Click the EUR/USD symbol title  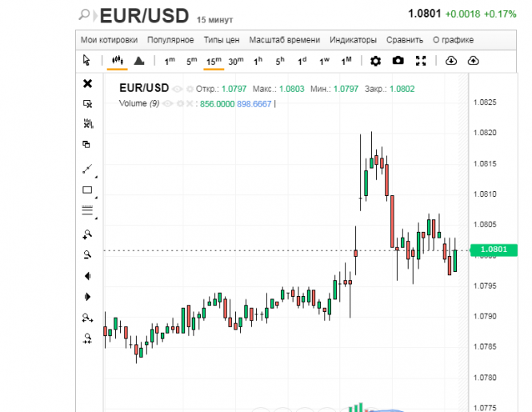(x=144, y=16)
